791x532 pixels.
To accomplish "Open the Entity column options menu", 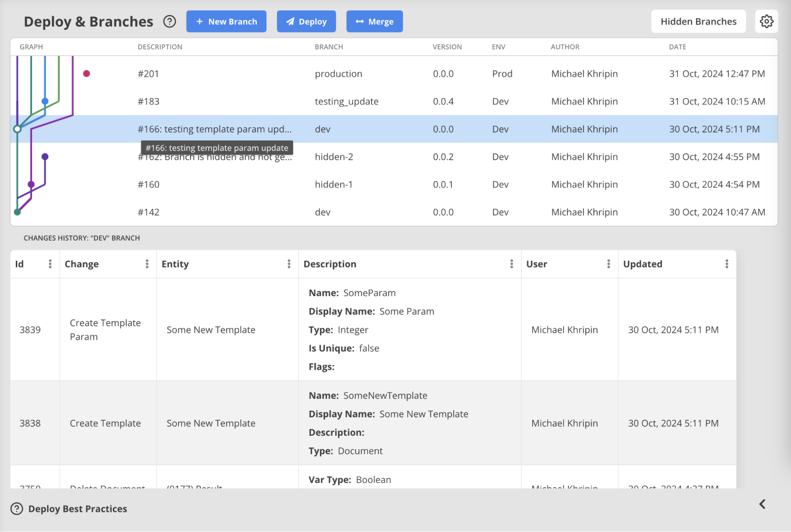I will pyautogui.click(x=289, y=264).
